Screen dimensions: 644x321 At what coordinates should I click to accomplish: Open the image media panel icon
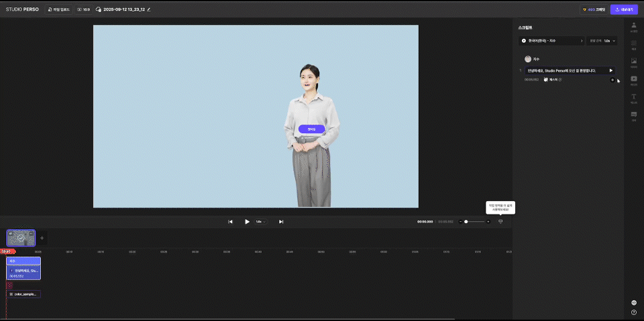click(634, 62)
